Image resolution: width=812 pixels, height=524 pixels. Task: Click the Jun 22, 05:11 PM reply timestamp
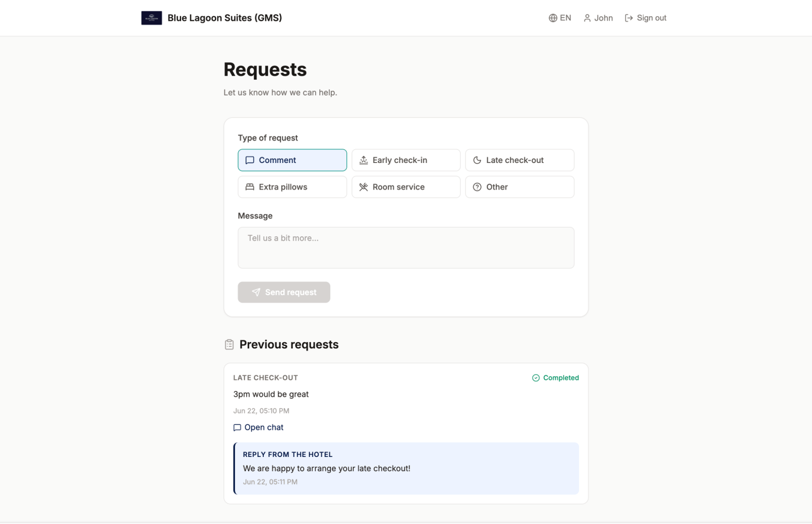pos(270,482)
